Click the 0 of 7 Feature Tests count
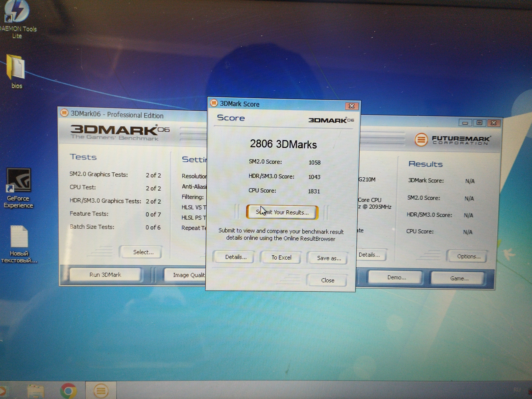 (153, 214)
